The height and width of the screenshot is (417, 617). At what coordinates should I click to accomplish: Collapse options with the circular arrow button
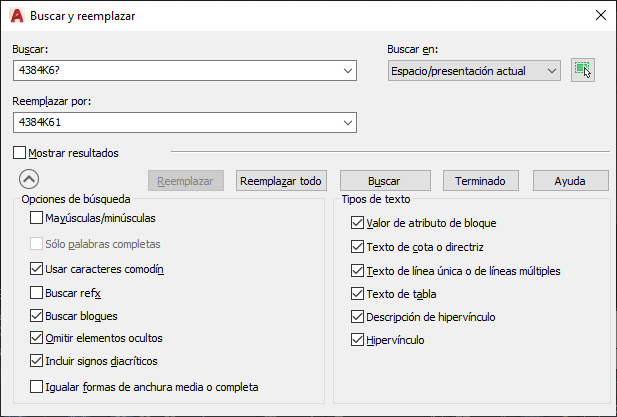29,180
